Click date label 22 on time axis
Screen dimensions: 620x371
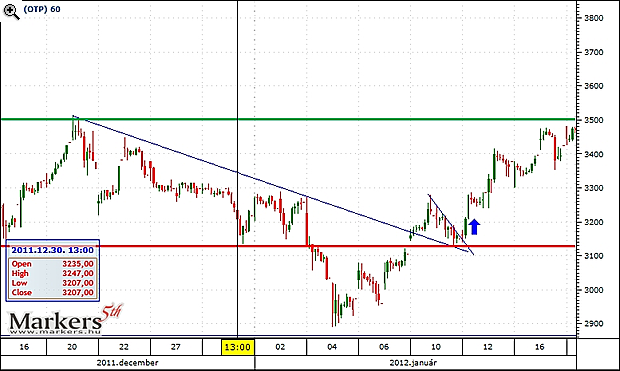[x=124, y=347]
